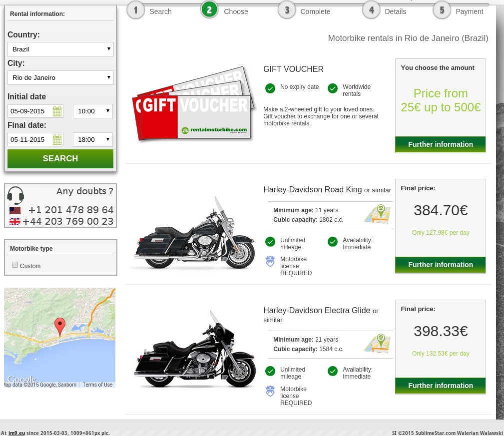
Task: Go to step 3 Complete
Action: [304, 10]
